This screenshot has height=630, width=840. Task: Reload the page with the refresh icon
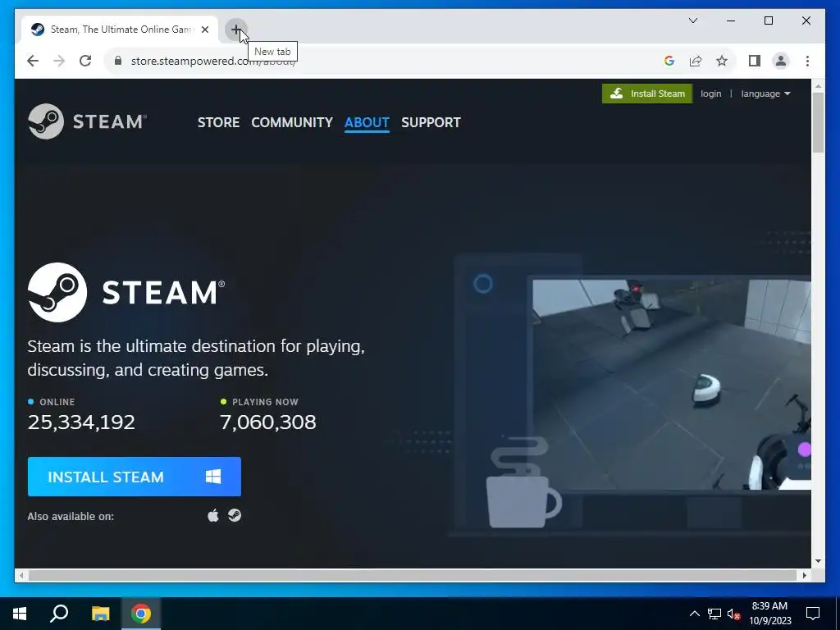tap(85, 61)
